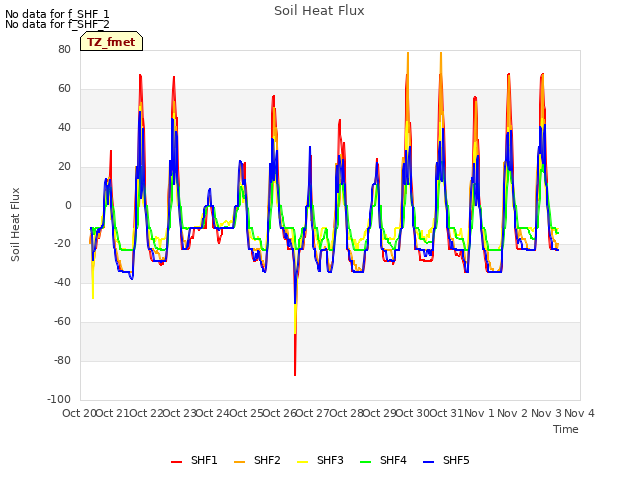Click the Oct 26 x-axis tick label
This screenshot has height=480, width=640.
[x=280, y=413]
